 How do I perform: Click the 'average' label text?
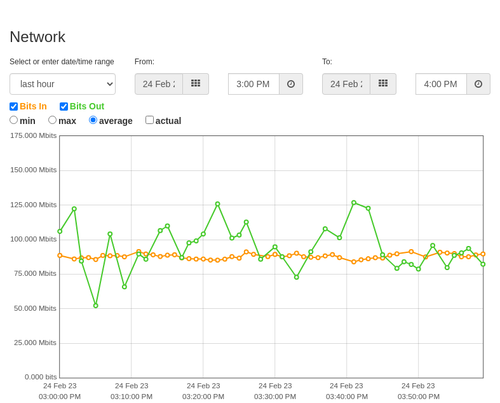116,121
